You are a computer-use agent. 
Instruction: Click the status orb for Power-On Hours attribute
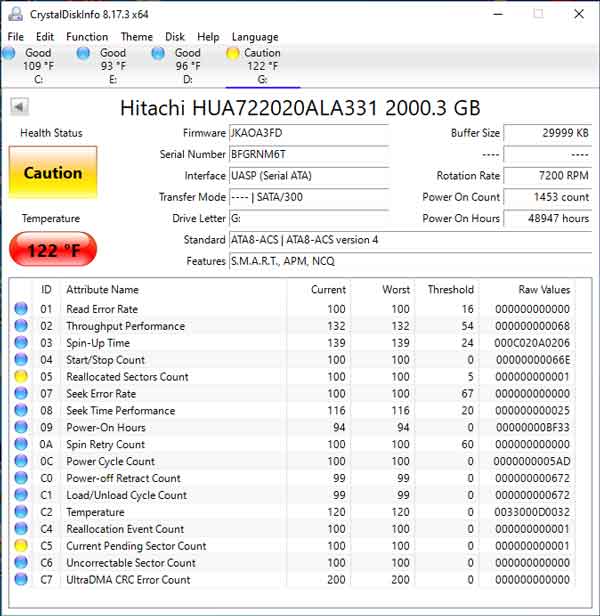(x=21, y=427)
